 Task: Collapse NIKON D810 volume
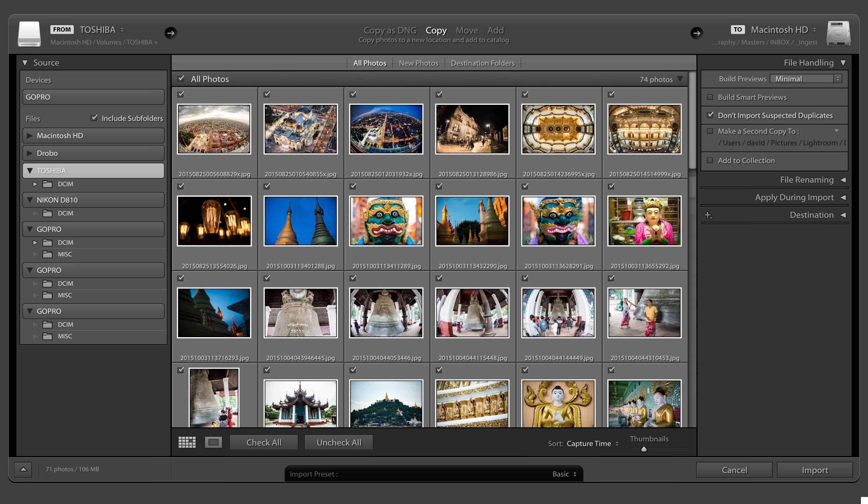coord(30,200)
